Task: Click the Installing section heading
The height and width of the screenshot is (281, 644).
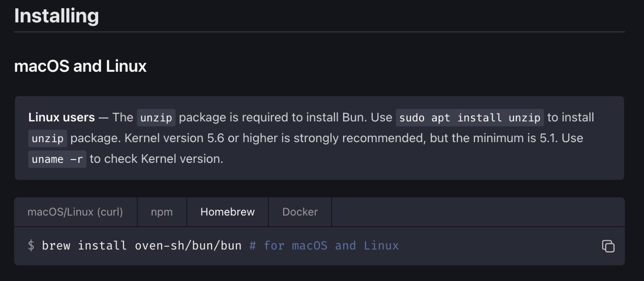Action: pos(57,16)
